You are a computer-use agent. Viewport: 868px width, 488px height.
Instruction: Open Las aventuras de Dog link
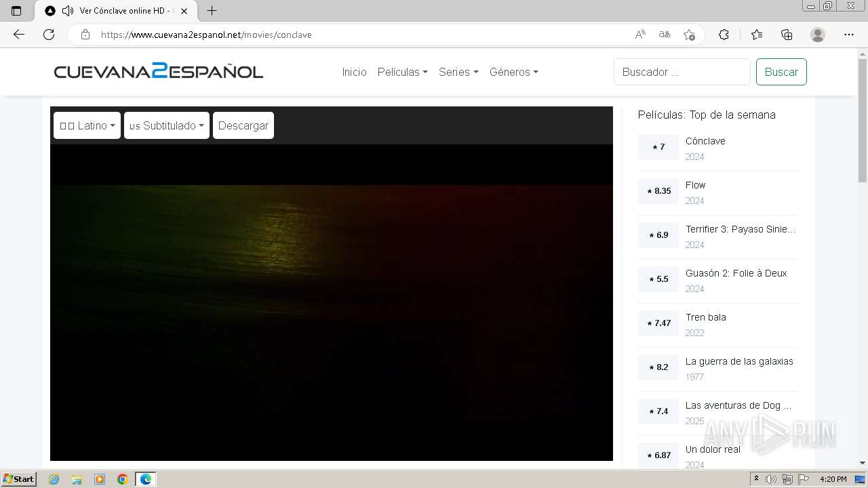[738, 405]
